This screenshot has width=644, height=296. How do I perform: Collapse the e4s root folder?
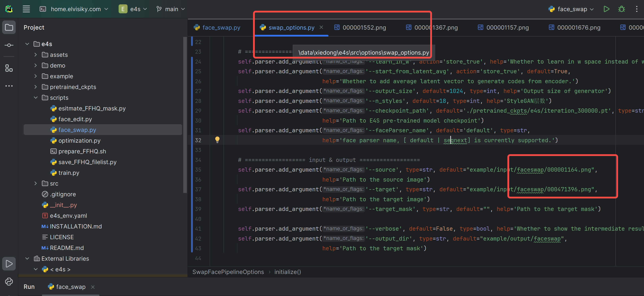[27, 44]
